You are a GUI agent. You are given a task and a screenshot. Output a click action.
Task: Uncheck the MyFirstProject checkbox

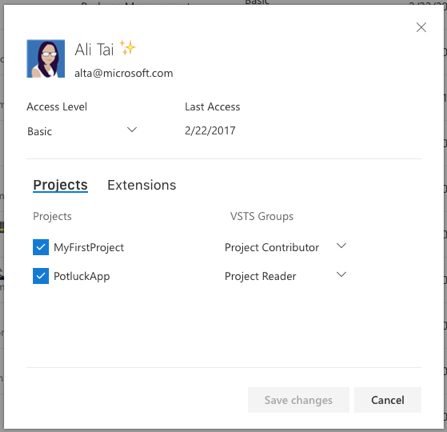(41, 247)
